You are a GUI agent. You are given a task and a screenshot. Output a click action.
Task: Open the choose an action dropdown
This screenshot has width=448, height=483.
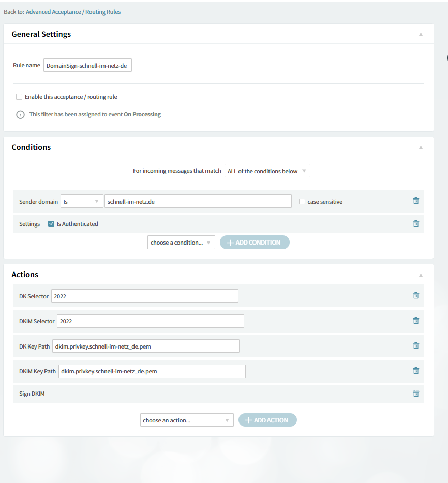pyautogui.click(x=187, y=420)
